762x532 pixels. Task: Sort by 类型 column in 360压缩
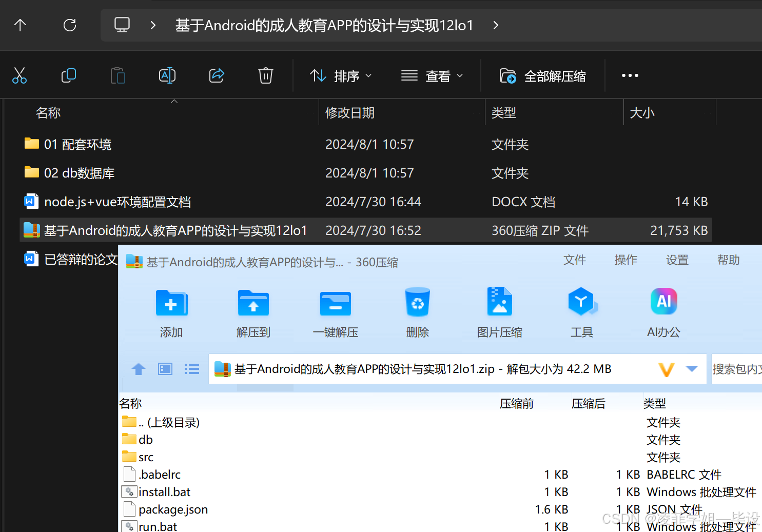point(655,404)
